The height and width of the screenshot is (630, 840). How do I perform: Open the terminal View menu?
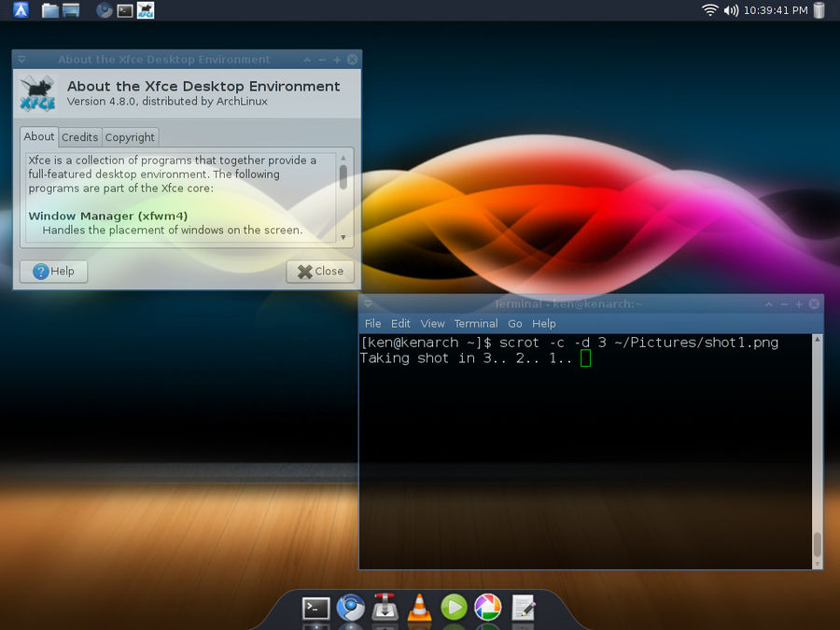432,324
